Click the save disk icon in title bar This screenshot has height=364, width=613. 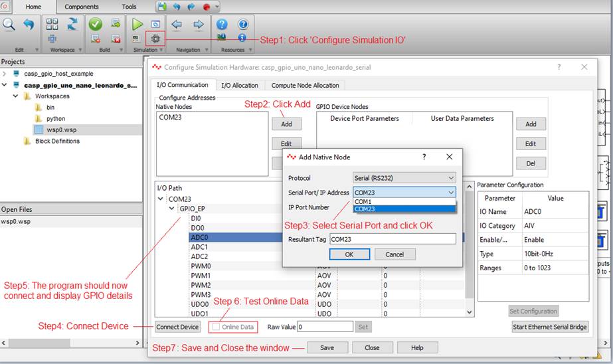tap(162, 7)
